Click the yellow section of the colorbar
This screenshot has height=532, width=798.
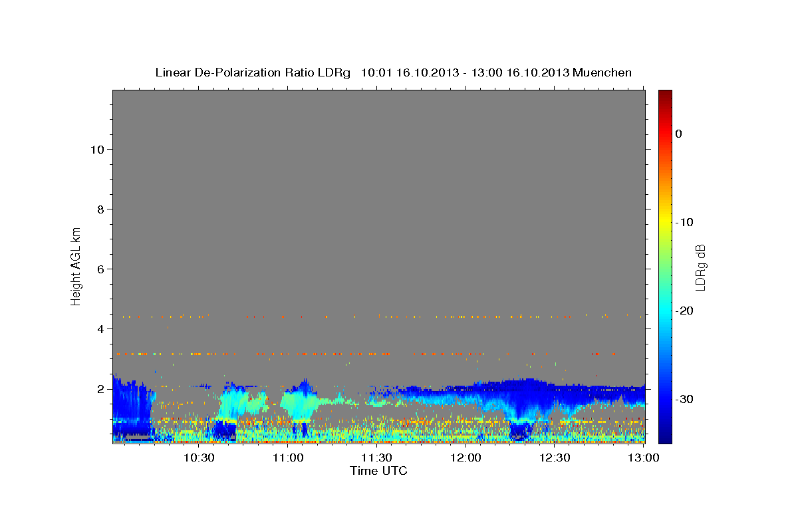(x=665, y=219)
